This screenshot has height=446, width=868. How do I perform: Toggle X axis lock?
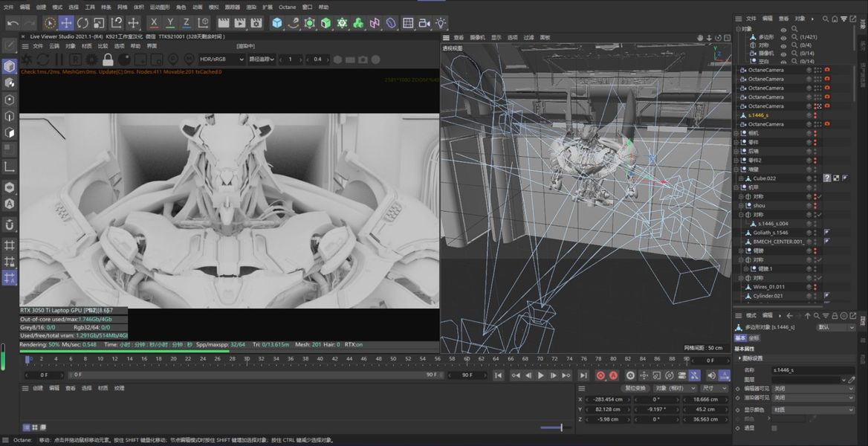[154, 23]
